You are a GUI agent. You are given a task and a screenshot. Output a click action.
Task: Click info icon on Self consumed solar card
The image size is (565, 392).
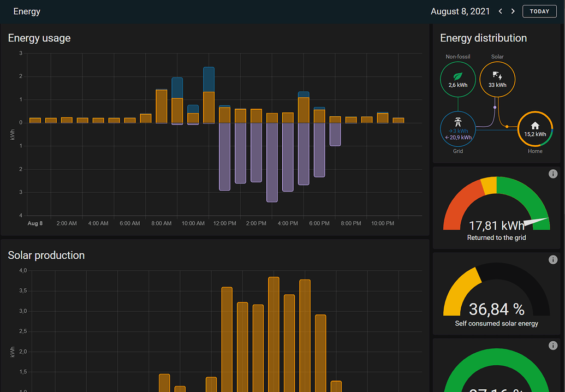[x=552, y=260]
